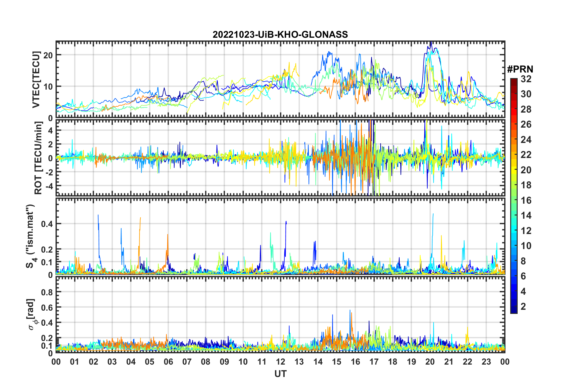Select the UT axis tick label "21"
Screen dimensions: 561x392
449,362
